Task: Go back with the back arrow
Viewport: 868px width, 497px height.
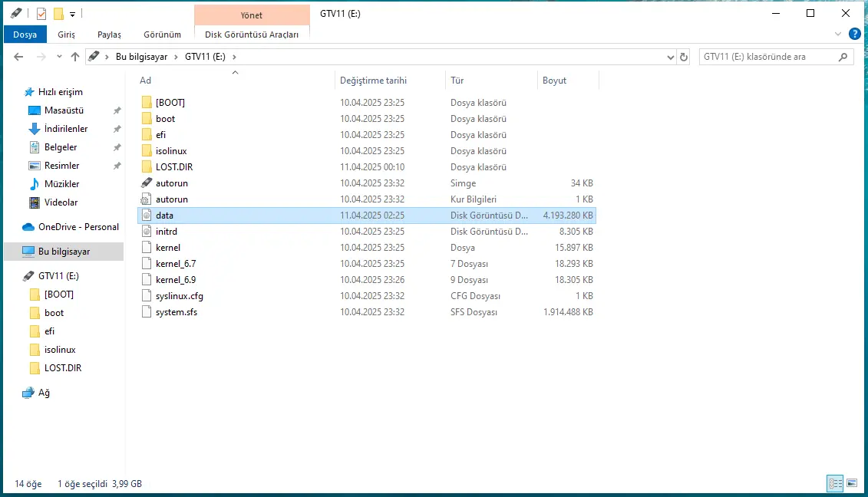Action: pos(18,57)
